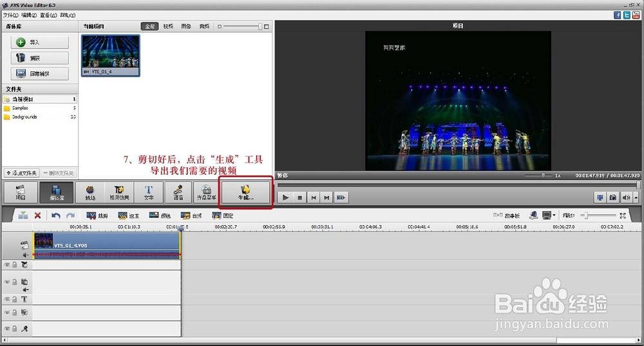Select the 当前项目 current project folder
Image resolution: width=644 pixels, height=346 pixels.
[x=40, y=99]
